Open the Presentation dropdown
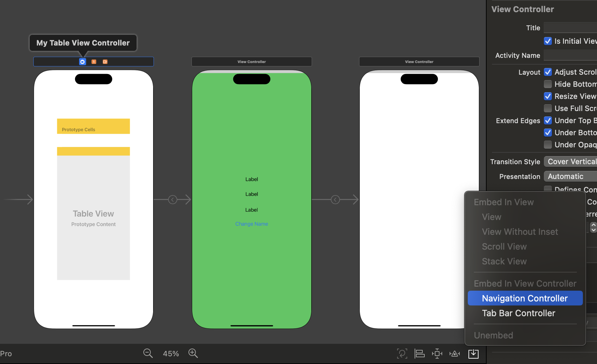The image size is (597, 364). click(x=570, y=177)
